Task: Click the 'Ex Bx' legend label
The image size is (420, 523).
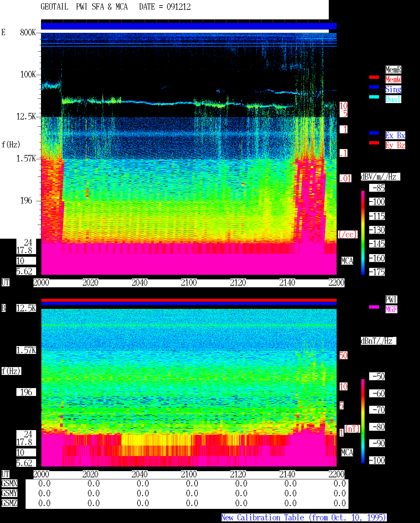Action: click(x=395, y=135)
